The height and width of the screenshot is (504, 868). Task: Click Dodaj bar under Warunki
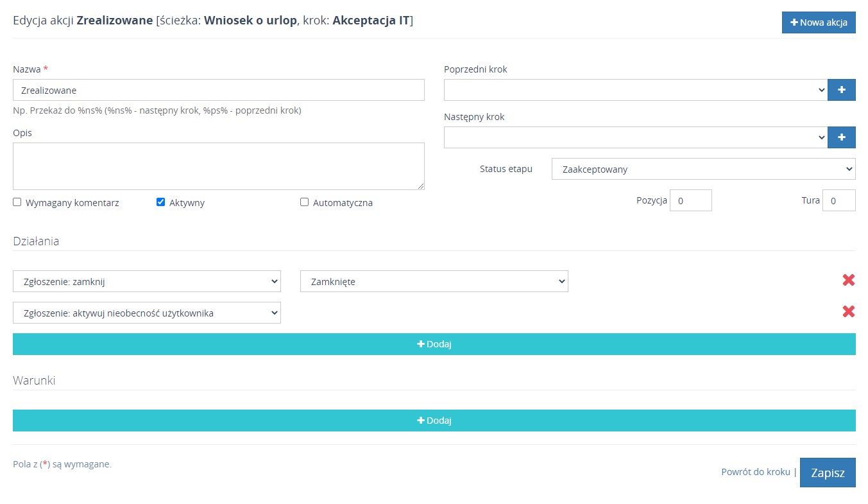(x=434, y=421)
